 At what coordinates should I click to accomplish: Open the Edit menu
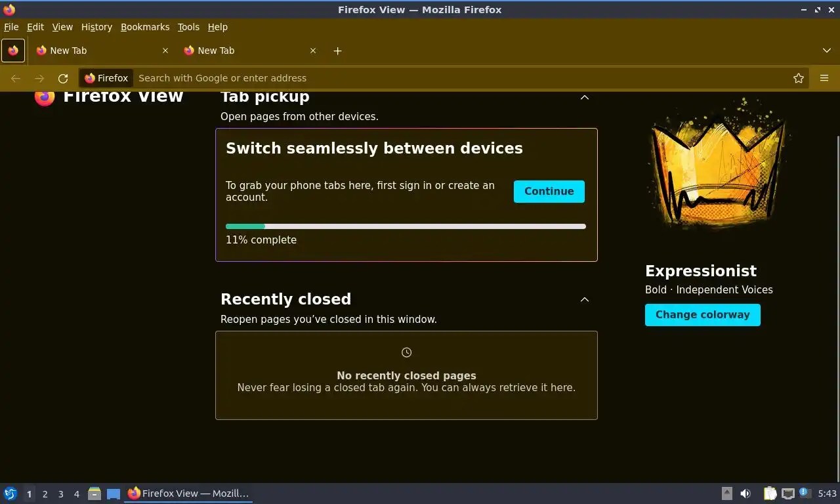pyautogui.click(x=35, y=27)
